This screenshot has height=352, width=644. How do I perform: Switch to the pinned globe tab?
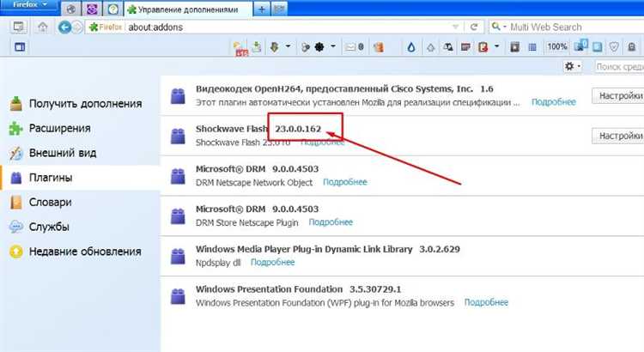coord(71,9)
